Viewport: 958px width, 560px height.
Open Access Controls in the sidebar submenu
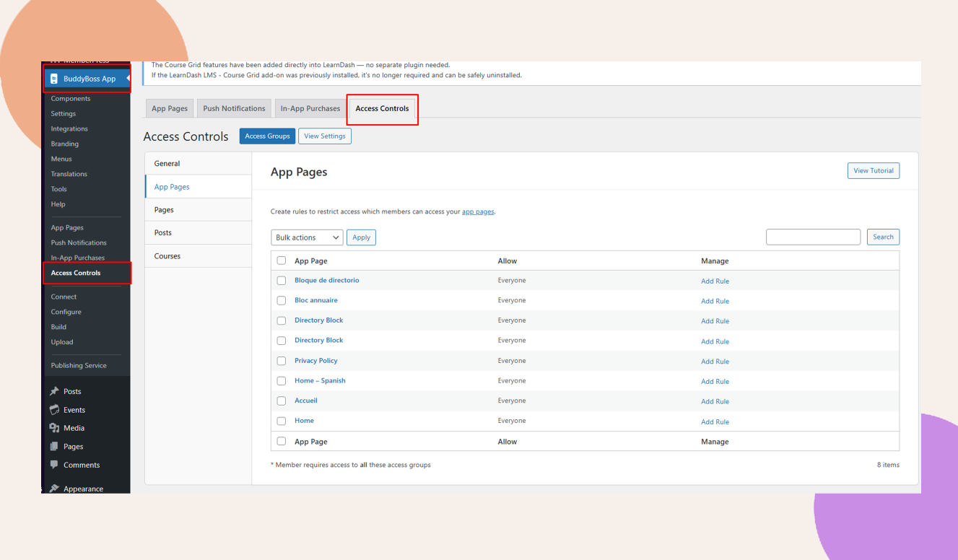tap(76, 273)
